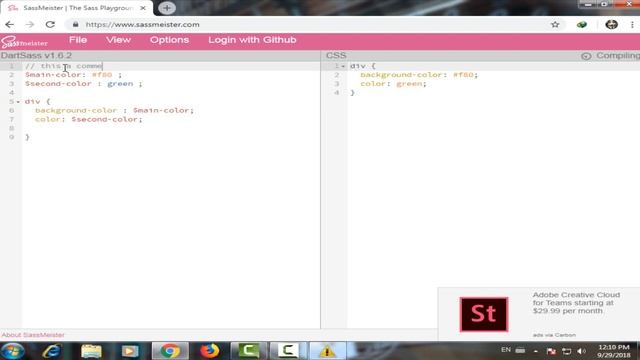Image resolution: width=640 pixels, height=360 pixels.
Task: Click the network tray icon
Action: tap(566, 351)
